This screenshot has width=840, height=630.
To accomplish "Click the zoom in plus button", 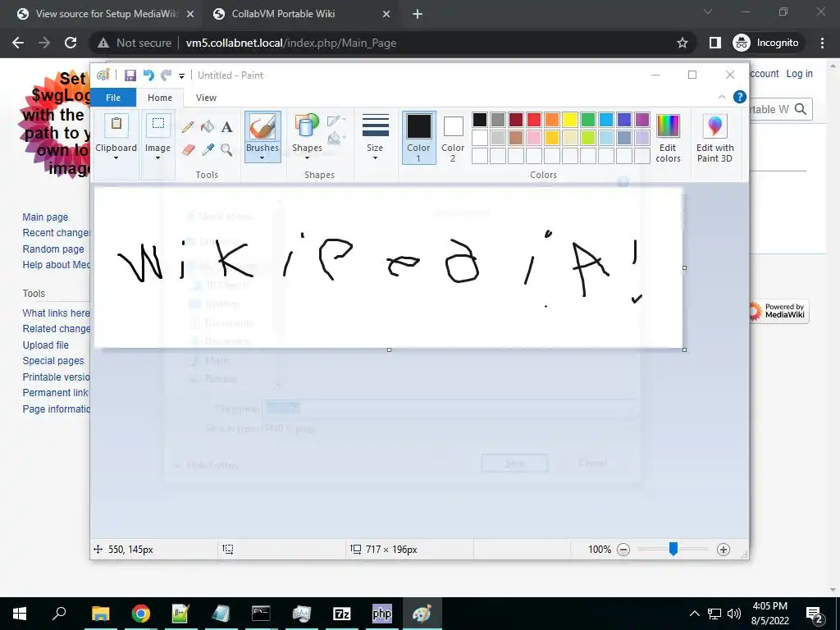I will point(724,549).
